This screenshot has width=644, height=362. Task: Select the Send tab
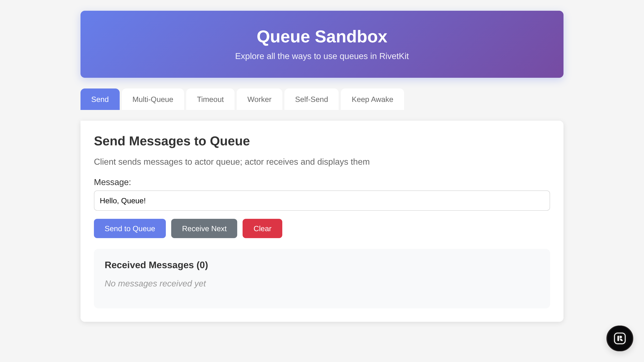point(100,99)
